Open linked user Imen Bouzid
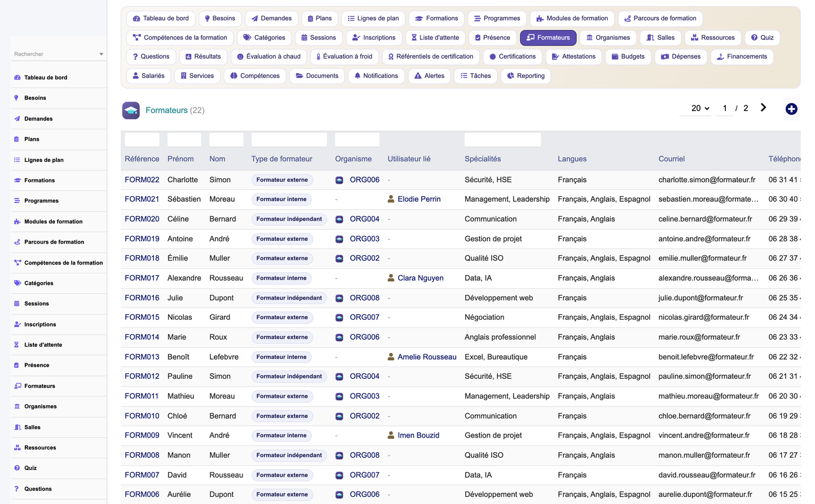Screen dimensions: 815x504 click(418, 435)
